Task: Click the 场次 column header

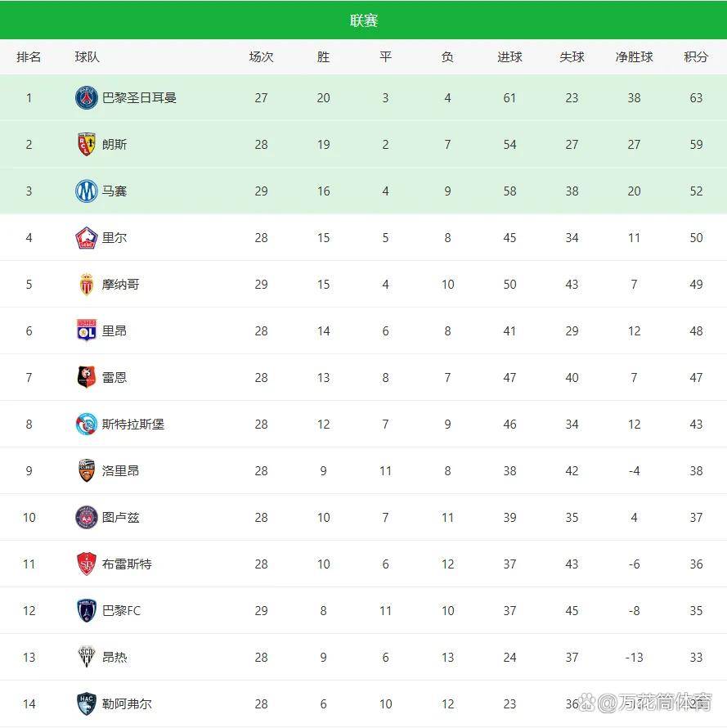Action: (262, 57)
